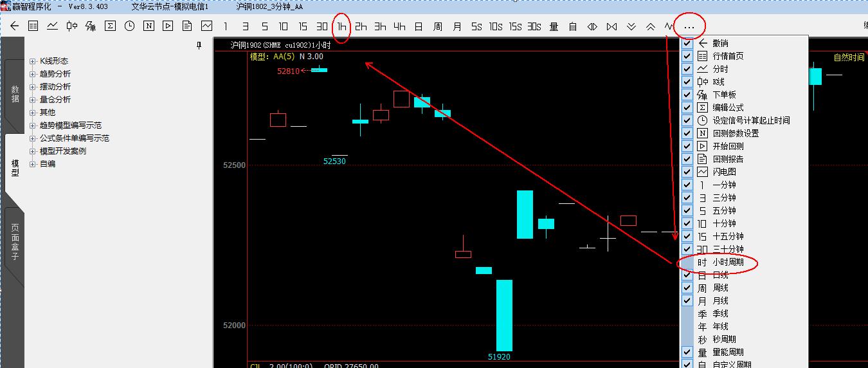Image resolution: width=868 pixels, height=368 pixels.
Task: Open the toolbar overflow "..." menu
Action: 689,27
